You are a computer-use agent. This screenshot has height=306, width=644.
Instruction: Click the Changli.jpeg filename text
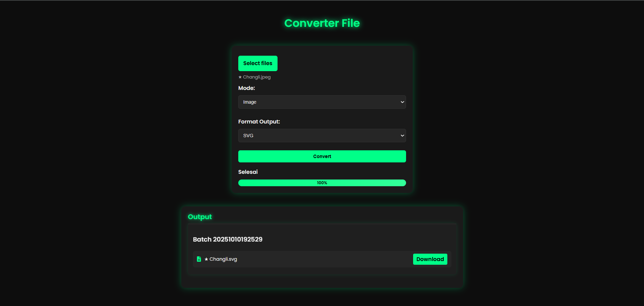(257, 77)
